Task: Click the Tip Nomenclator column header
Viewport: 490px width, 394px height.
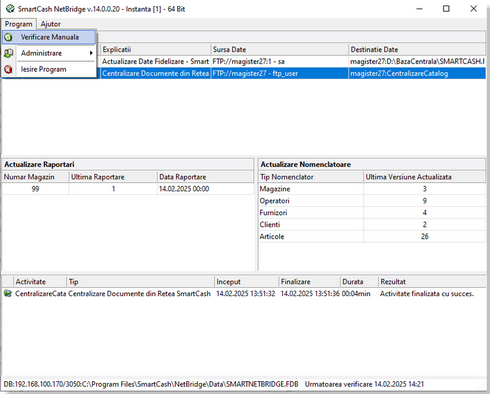Action: [311, 177]
